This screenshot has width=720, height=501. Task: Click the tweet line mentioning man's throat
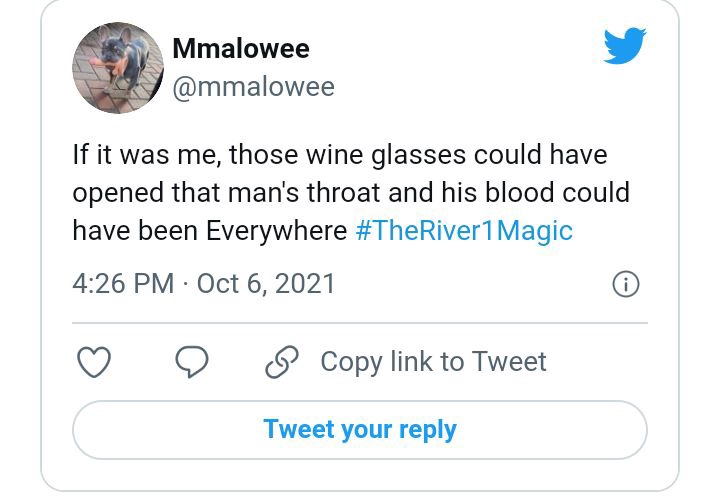click(351, 192)
